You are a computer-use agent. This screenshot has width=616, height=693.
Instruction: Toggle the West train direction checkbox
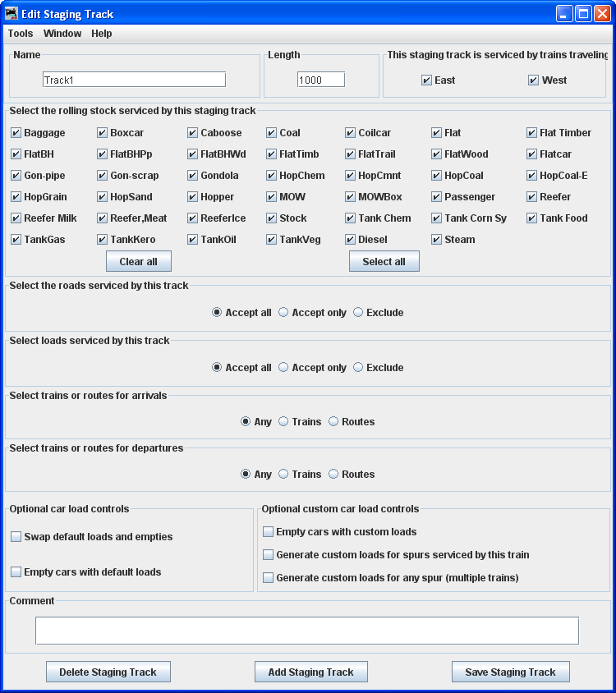pos(533,80)
